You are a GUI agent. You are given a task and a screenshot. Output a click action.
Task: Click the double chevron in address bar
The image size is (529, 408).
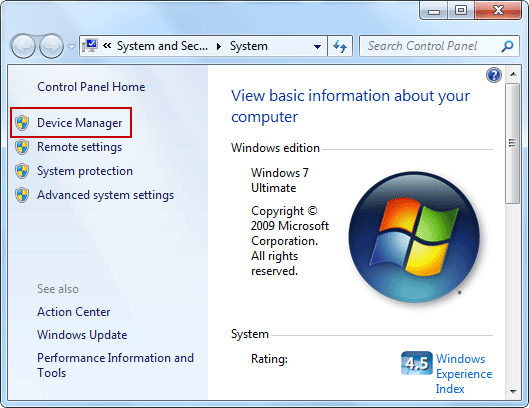point(107,46)
